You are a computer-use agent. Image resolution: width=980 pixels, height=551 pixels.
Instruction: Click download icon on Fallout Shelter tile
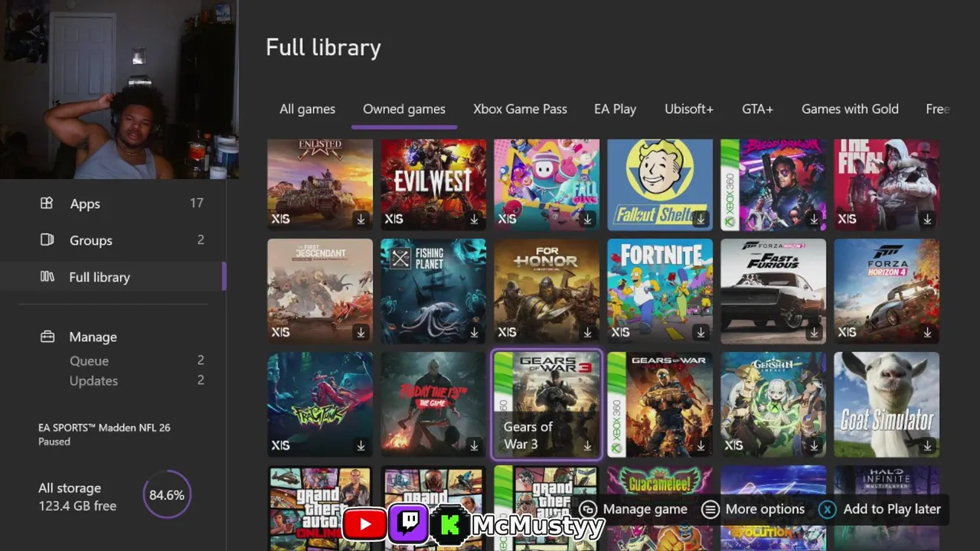pyautogui.click(x=701, y=219)
